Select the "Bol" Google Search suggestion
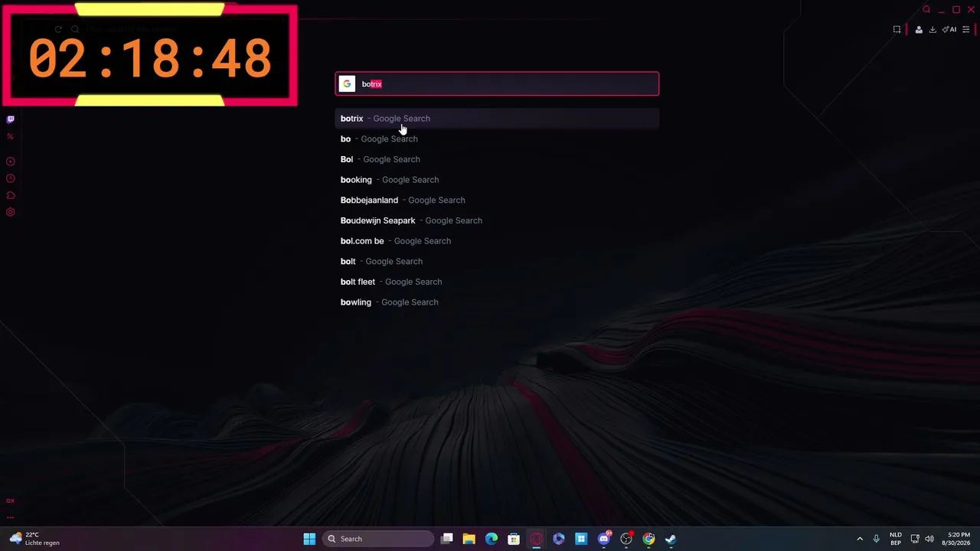 [497, 159]
